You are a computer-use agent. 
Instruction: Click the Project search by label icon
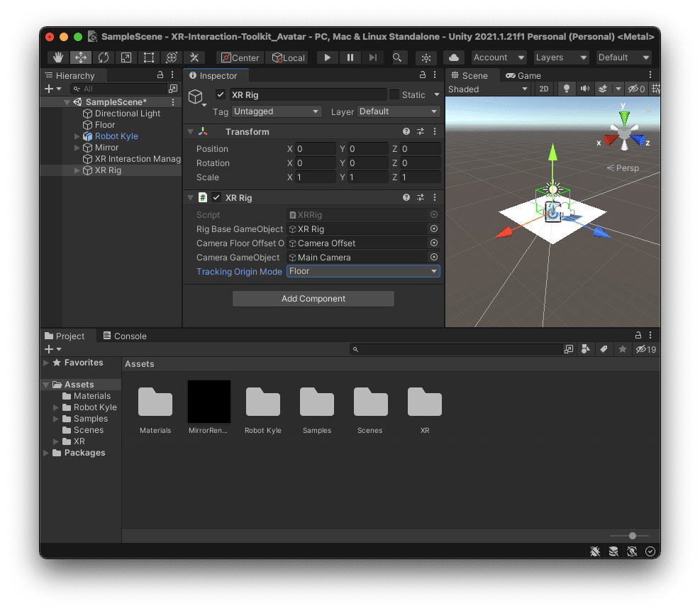coord(604,349)
